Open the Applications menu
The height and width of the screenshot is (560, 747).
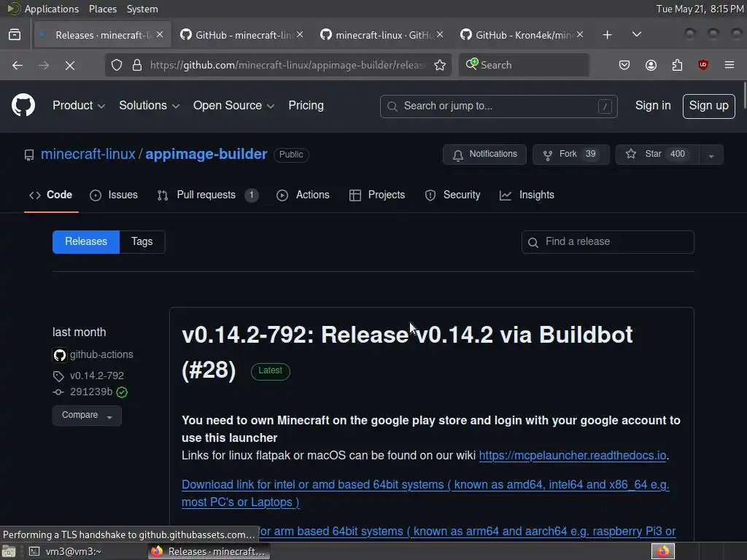[52, 9]
